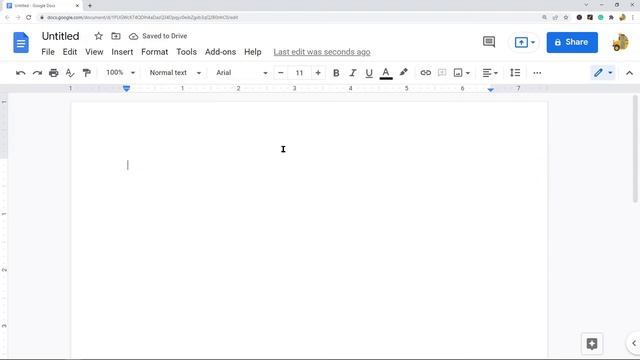Click the left indent marker on ruler
Screen dimensions: 640x360
[126, 89]
